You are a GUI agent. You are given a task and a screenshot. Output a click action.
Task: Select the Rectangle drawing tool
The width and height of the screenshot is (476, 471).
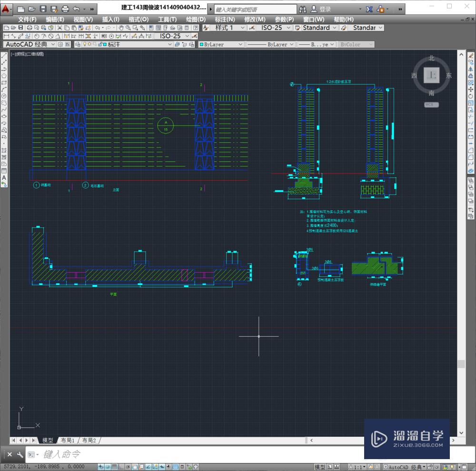pos(3,82)
